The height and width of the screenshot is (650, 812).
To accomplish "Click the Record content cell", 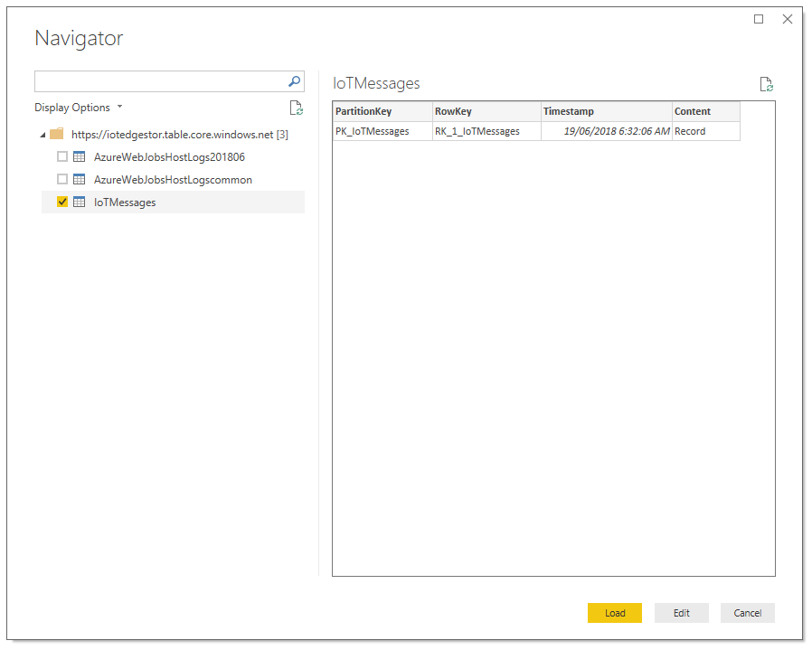I will coord(706,131).
